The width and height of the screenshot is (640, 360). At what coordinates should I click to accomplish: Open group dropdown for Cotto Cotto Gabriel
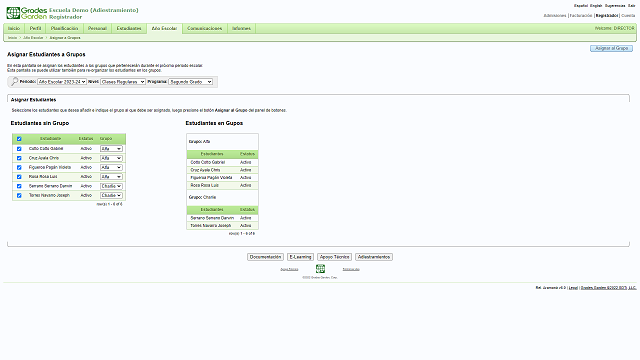tap(111, 149)
